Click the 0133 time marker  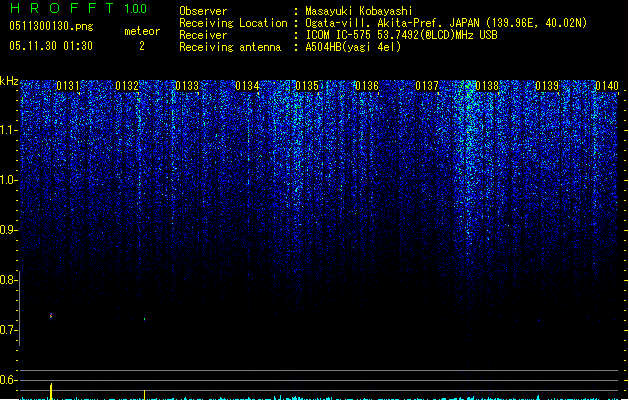(187, 86)
